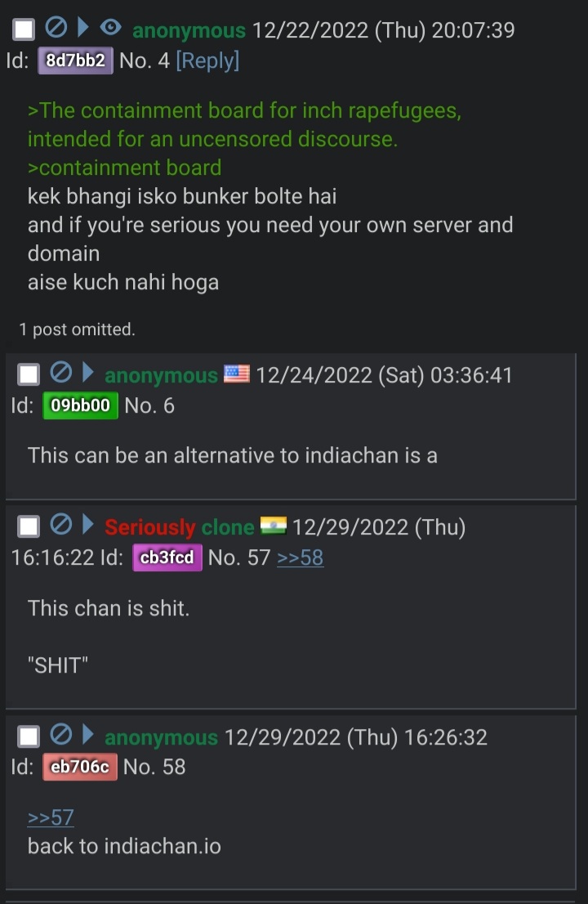
Task: Click the hide/block circle icon on post No. 58
Action: point(61,735)
